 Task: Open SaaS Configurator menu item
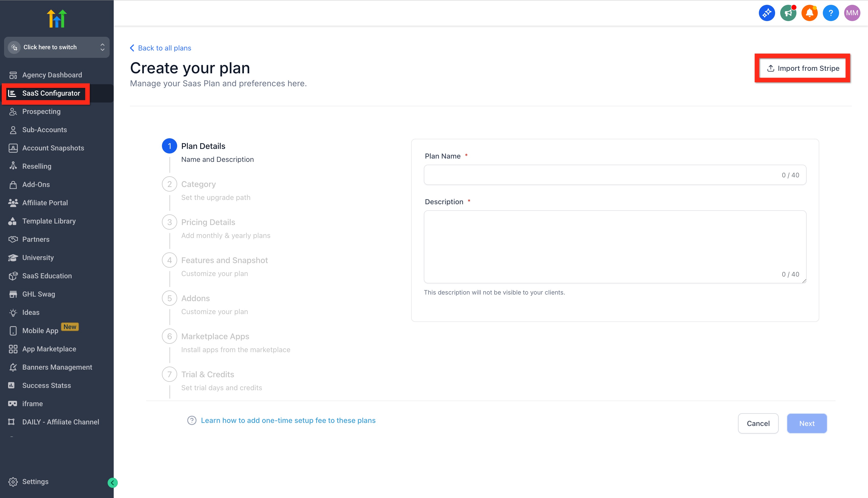(51, 93)
